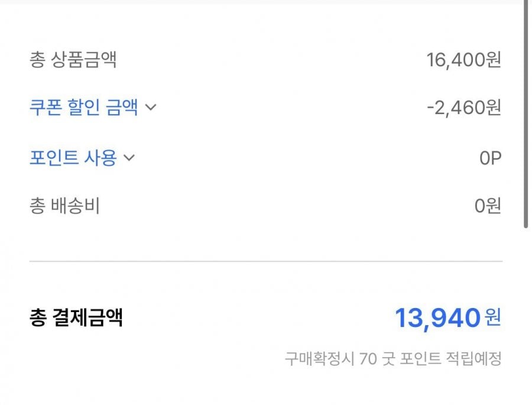The width and height of the screenshot is (532, 405).
Task: Open the 쿠폰 할인 금액 text link
Action: 83,108
